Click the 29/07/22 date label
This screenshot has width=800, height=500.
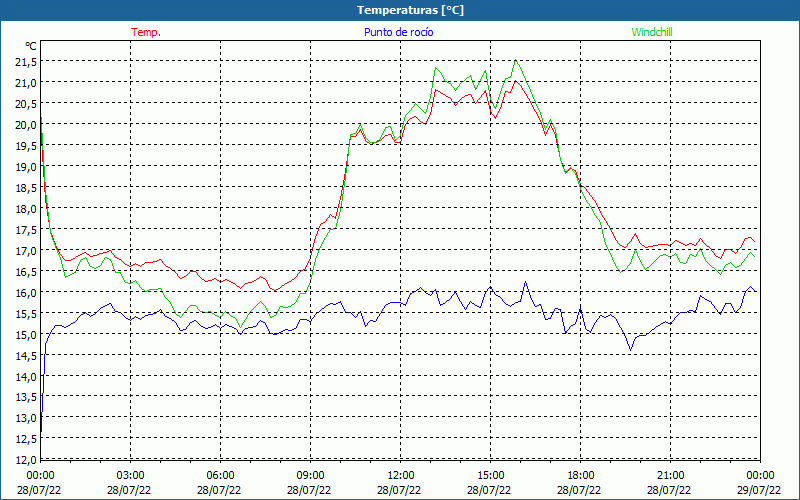(x=759, y=490)
